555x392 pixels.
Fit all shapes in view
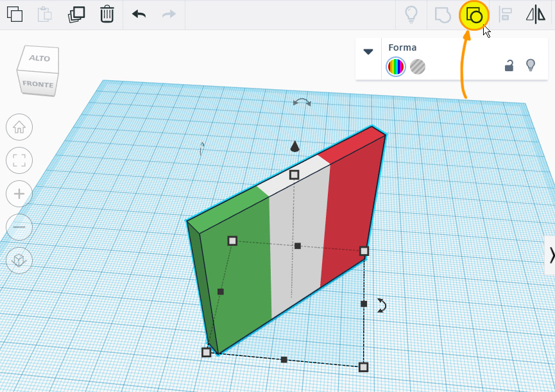pyautogui.click(x=19, y=160)
